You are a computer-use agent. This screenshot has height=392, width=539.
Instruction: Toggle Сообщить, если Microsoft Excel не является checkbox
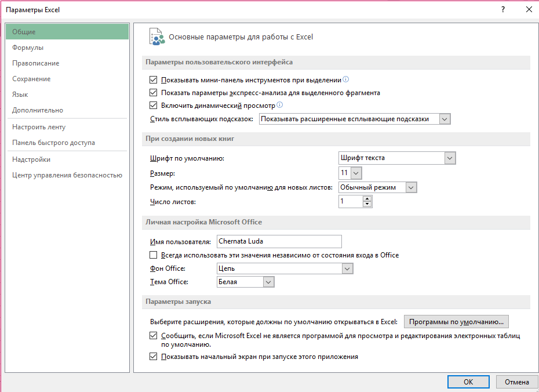coord(154,336)
